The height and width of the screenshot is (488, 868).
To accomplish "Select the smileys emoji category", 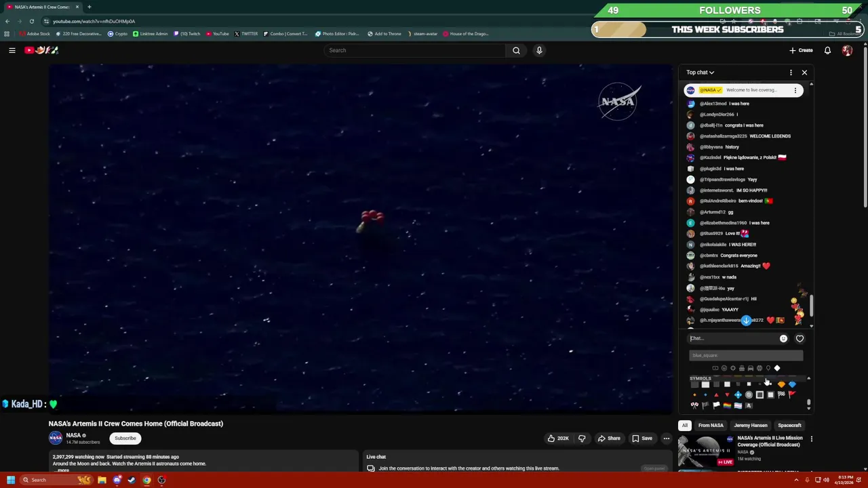I will (724, 368).
